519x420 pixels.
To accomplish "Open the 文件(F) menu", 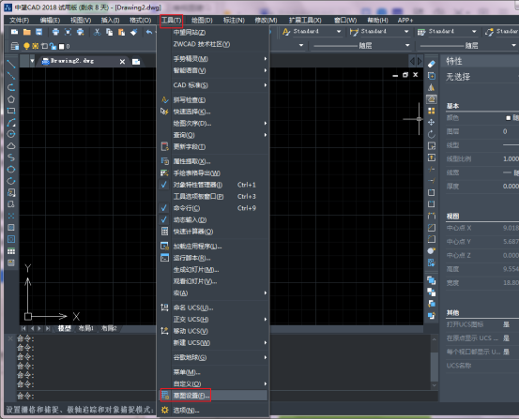I will (19, 21).
